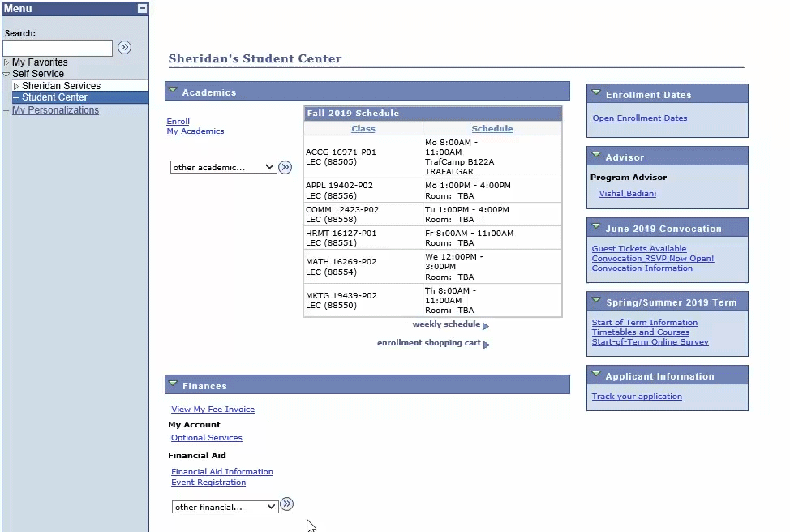Open weekly schedule link
This screenshot has width=790, height=532.
pyautogui.click(x=446, y=324)
